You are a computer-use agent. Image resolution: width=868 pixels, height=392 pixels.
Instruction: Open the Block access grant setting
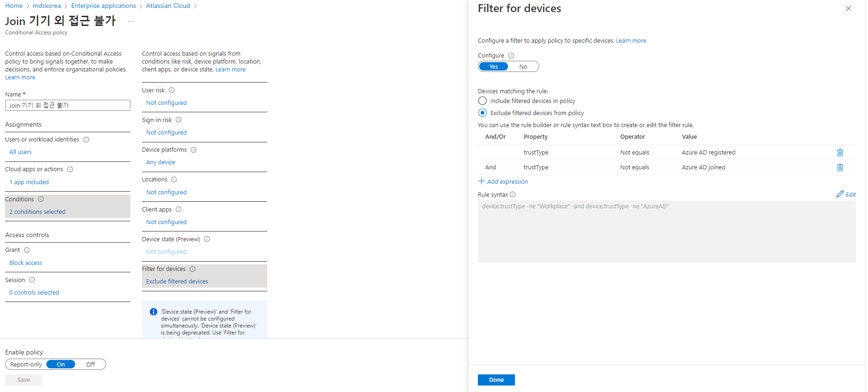point(26,263)
